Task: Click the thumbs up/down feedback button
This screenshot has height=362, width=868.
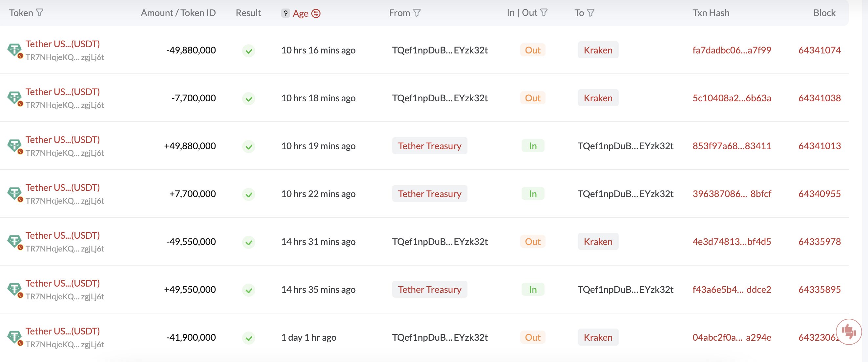Action: click(848, 332)
